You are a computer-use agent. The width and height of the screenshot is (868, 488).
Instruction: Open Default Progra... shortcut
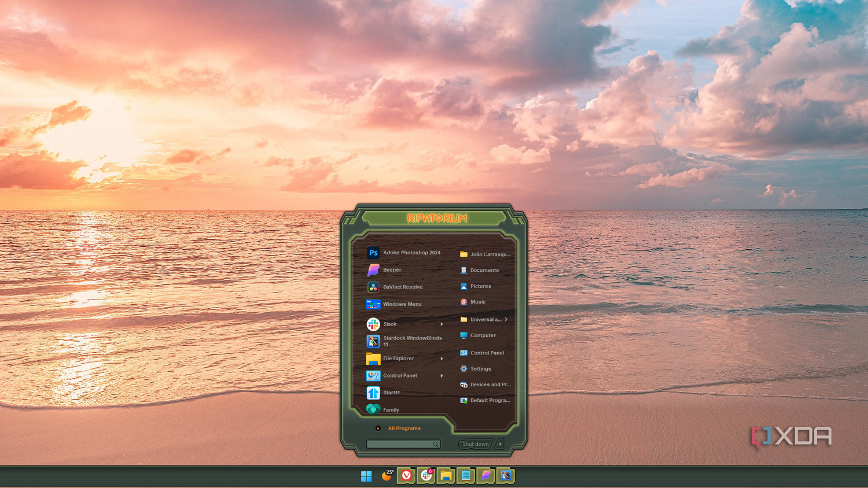pyautogui.click(x=486, y=400)
